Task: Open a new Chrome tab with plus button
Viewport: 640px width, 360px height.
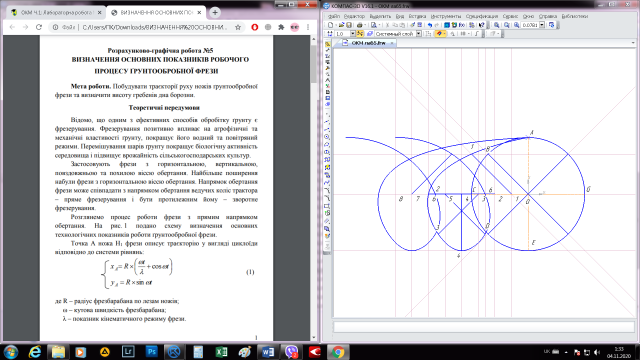Action: pyautogui.click(x=215, y=13)
